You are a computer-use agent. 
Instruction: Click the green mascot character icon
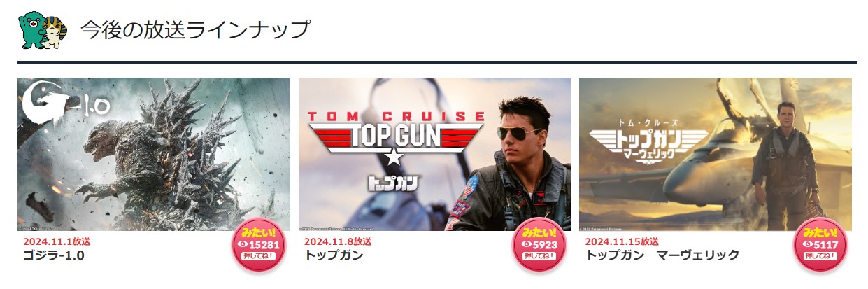point(31,30)
